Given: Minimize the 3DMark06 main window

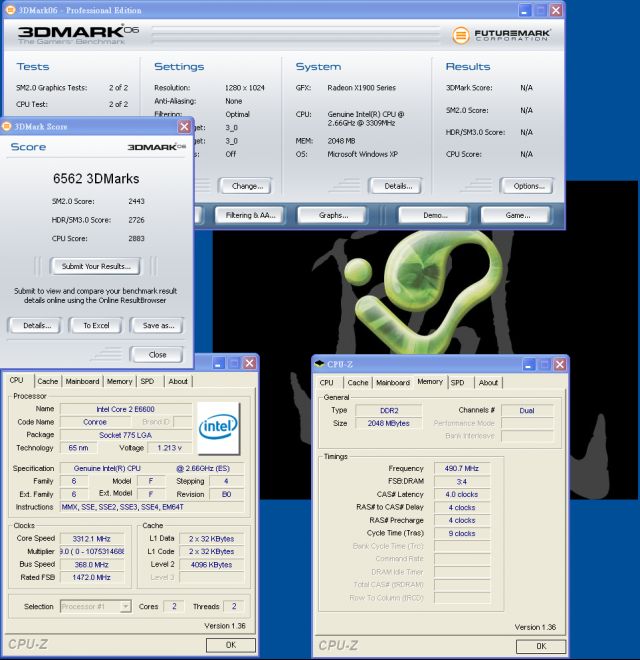Looking at the screenshot, I should point(524,10).
